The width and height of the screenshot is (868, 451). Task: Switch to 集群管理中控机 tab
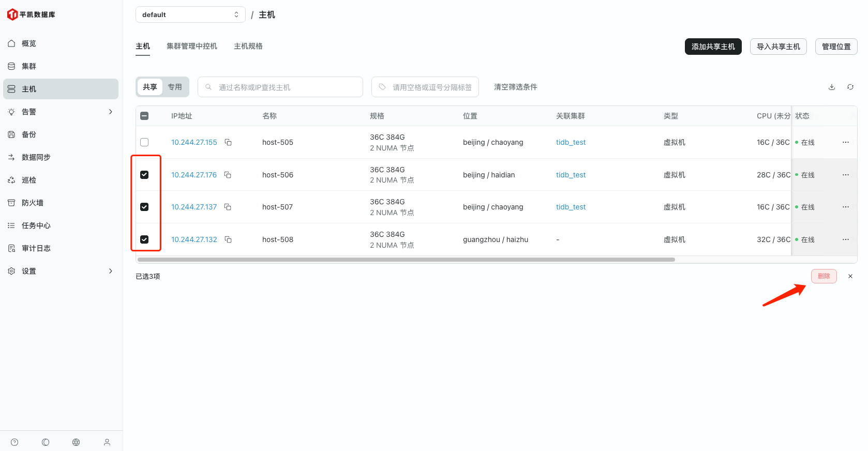pos(192,46)
